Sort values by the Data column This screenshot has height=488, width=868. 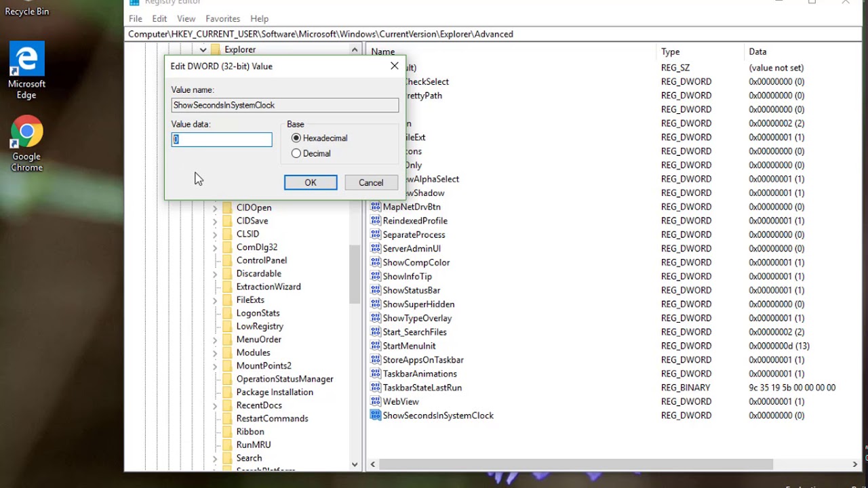[802, 52]
